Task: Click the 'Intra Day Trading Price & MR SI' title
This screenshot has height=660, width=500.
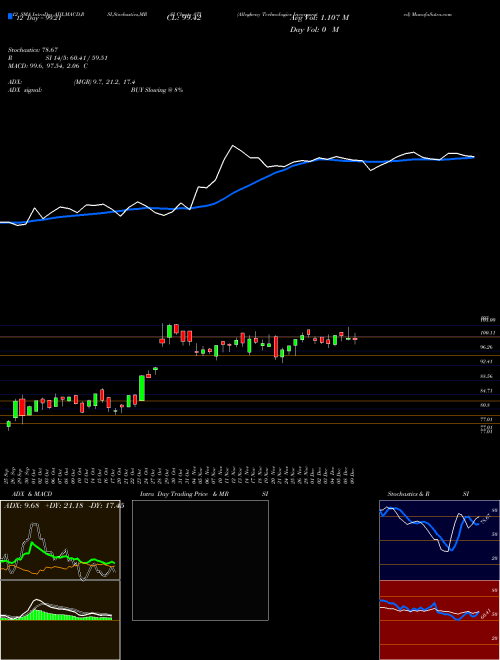Action: pyautogui.click(x=204, y=494)
